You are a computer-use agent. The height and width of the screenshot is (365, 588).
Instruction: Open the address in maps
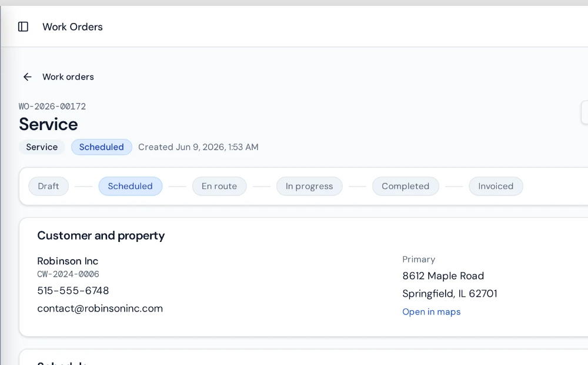(431, 312)
